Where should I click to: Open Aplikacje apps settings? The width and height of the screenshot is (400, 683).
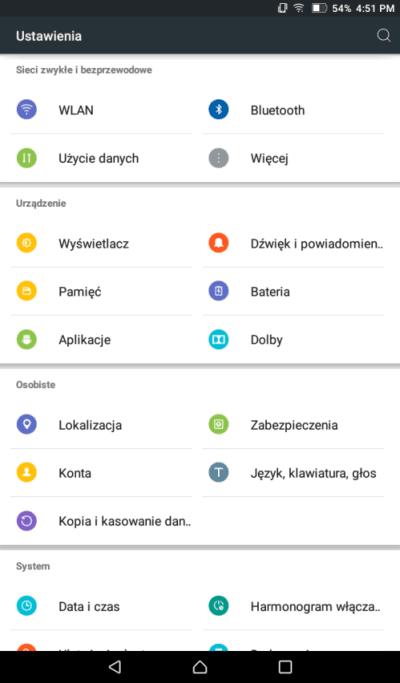tap(101, 339)
